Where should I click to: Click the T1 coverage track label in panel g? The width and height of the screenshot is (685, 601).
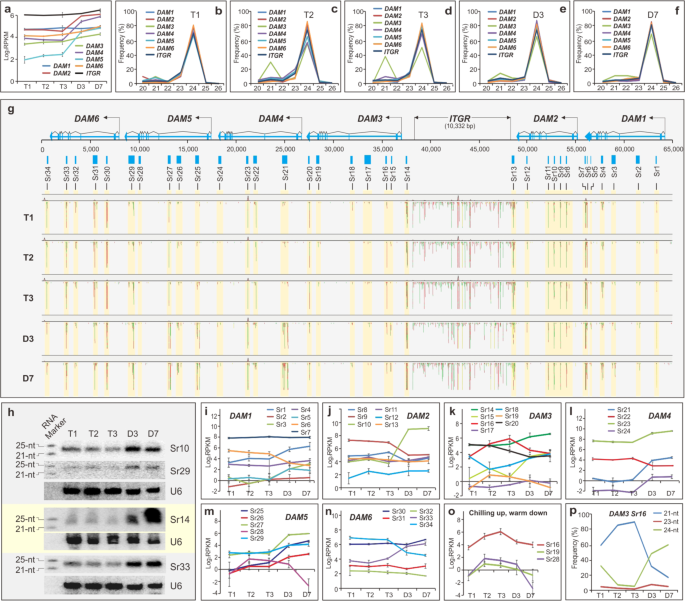click(x=28, y=218)
